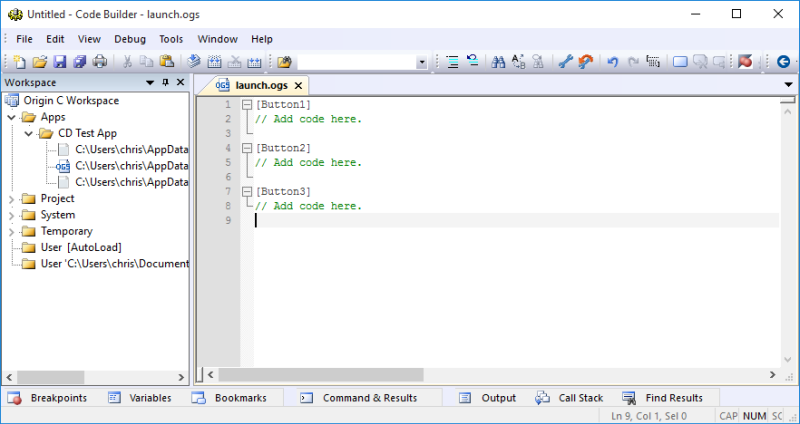Click the Save floppy disk icon
Screen dimensions: 800x424
[60, 62]
